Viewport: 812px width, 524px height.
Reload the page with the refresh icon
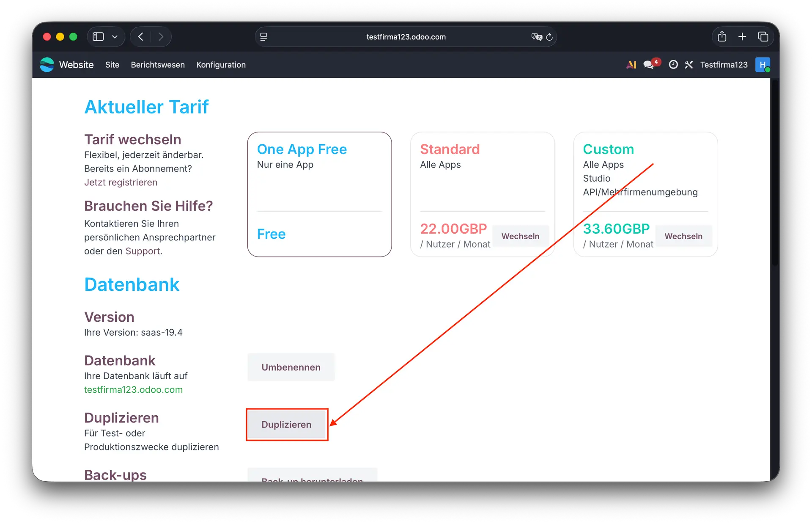point(549,37)
